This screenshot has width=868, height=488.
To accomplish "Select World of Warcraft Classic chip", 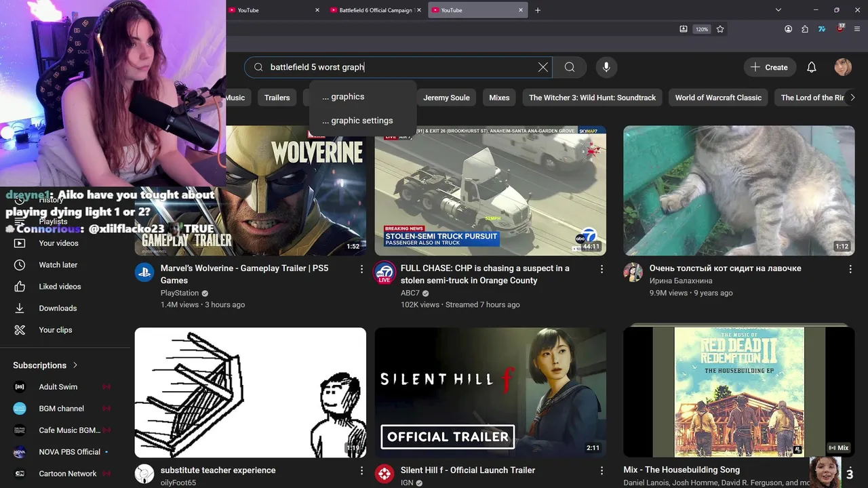I will [x=718, y=98].
